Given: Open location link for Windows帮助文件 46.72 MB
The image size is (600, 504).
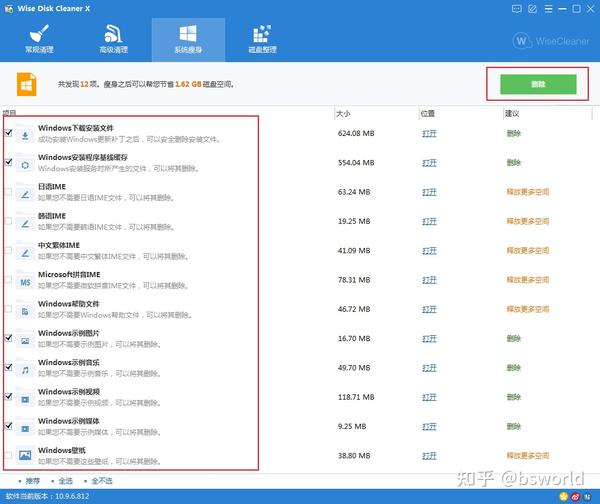Looking at the screenshot, I should 429,309.
